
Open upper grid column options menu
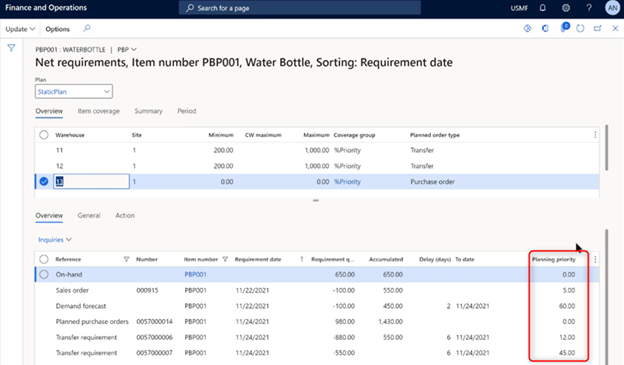point(595,135)
